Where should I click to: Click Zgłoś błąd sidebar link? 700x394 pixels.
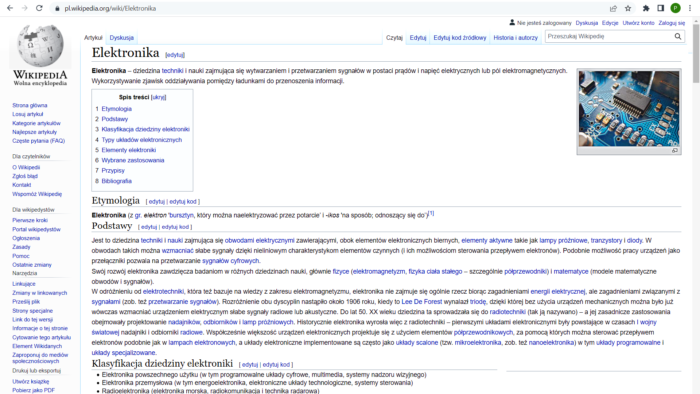click(x=25, y=176)
